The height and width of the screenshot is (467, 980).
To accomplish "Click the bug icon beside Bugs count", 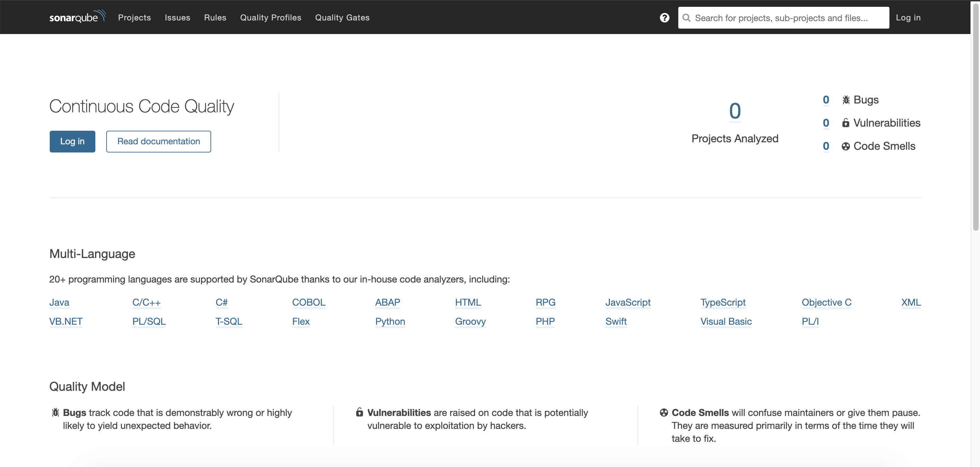I will point(846,100).
